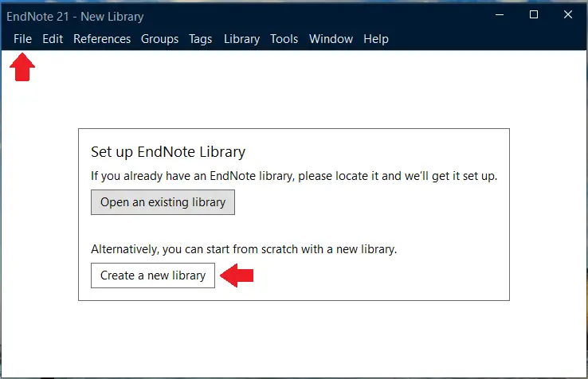Image resolution: width=588 pixels, height=379 pixels.
Task: Open the Window menu
Action: click(x=331, y=39)
